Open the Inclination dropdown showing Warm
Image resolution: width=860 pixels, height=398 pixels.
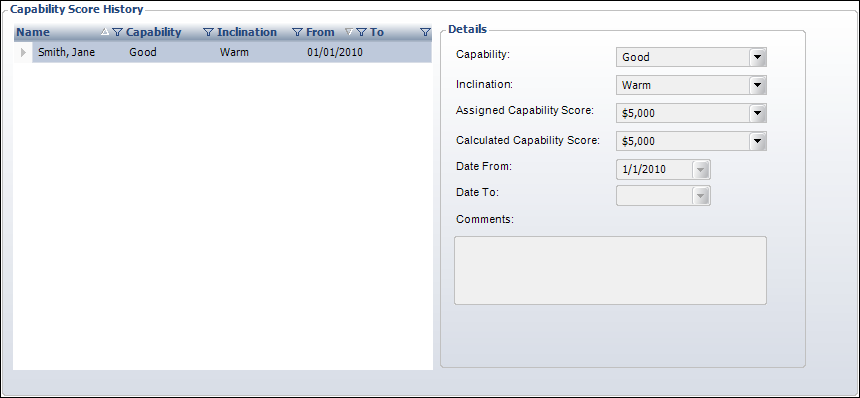(757, 85)
